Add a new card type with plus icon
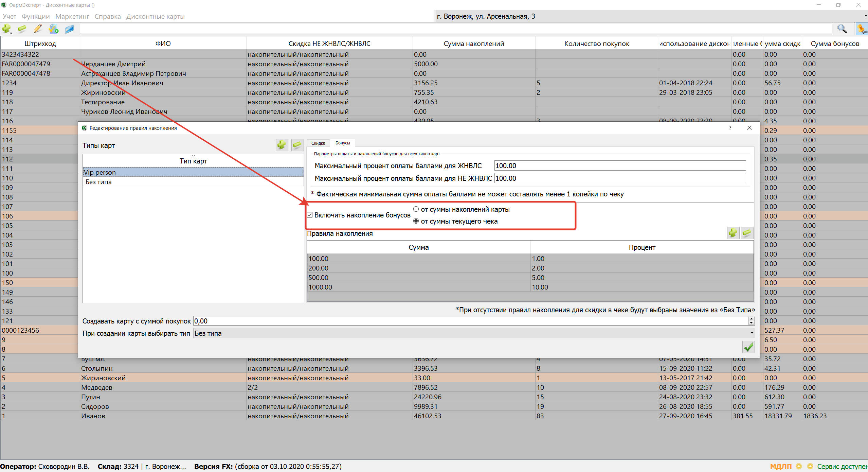868x472 pixels. (x=282, y=145)
